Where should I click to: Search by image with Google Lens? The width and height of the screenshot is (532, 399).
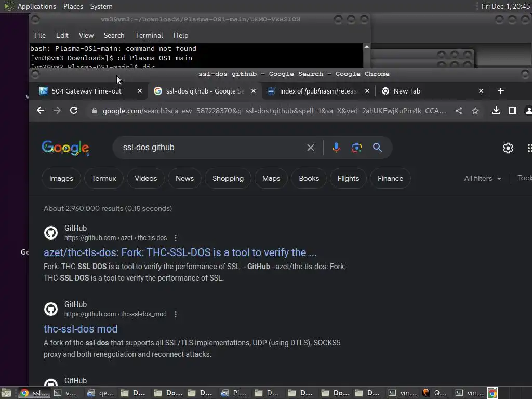(356, 148)
